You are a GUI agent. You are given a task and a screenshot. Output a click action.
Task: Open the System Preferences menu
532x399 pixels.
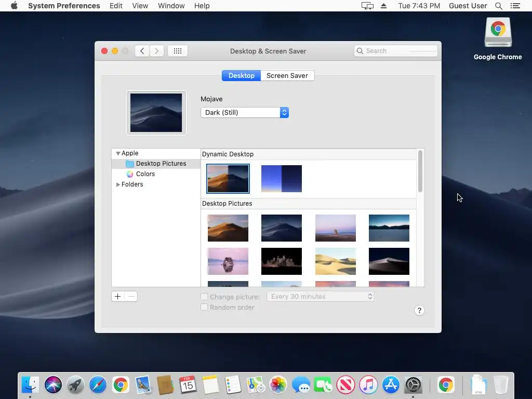pyautogui.click(x=64, y=6)
